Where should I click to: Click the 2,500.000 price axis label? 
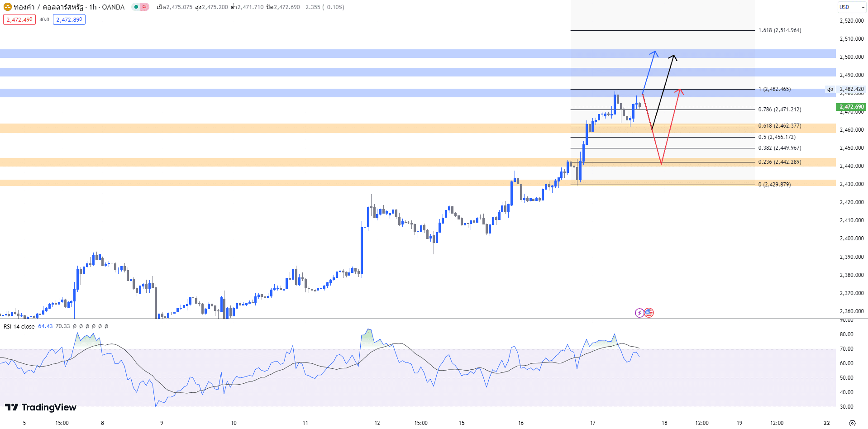pyautogui.click(x=852, y=57)
